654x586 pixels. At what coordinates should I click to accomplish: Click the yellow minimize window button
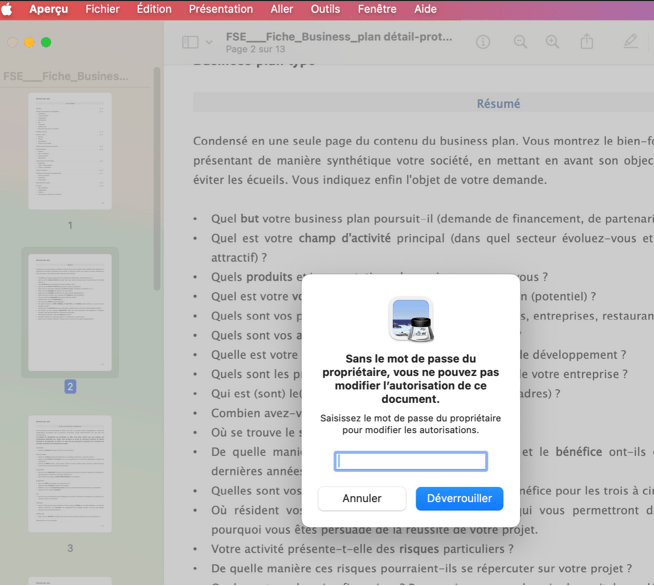[x=29, y=42]
